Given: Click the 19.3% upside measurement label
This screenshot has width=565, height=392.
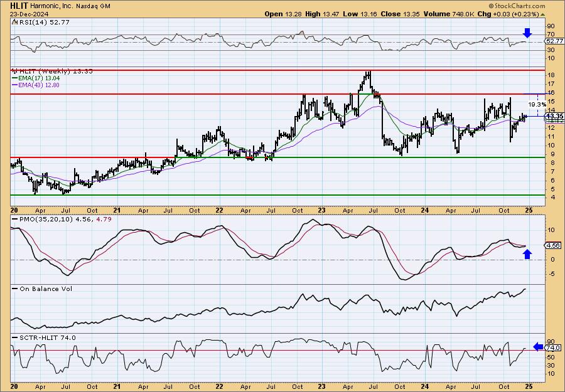Looking at the screenshot, I should click(x=537, y=104).
